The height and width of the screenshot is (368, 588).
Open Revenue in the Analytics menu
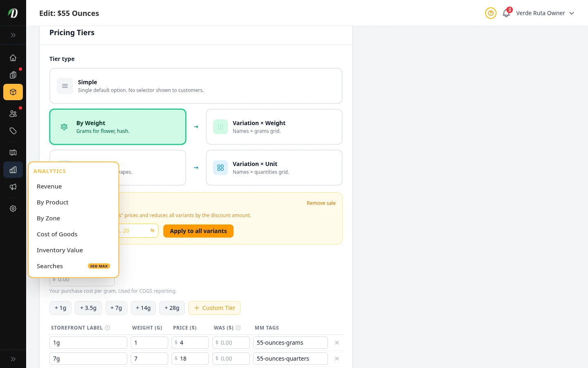tap(49, 186)
